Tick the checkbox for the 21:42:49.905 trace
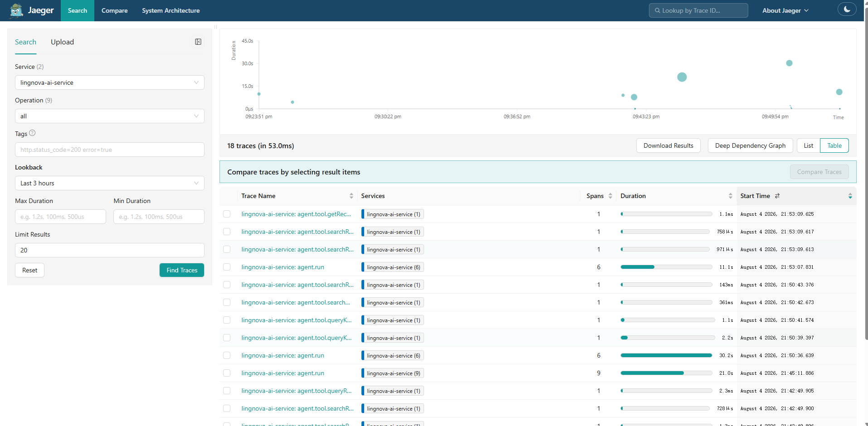The width and height of the screenshot is (868, 426). pos(227,391)
